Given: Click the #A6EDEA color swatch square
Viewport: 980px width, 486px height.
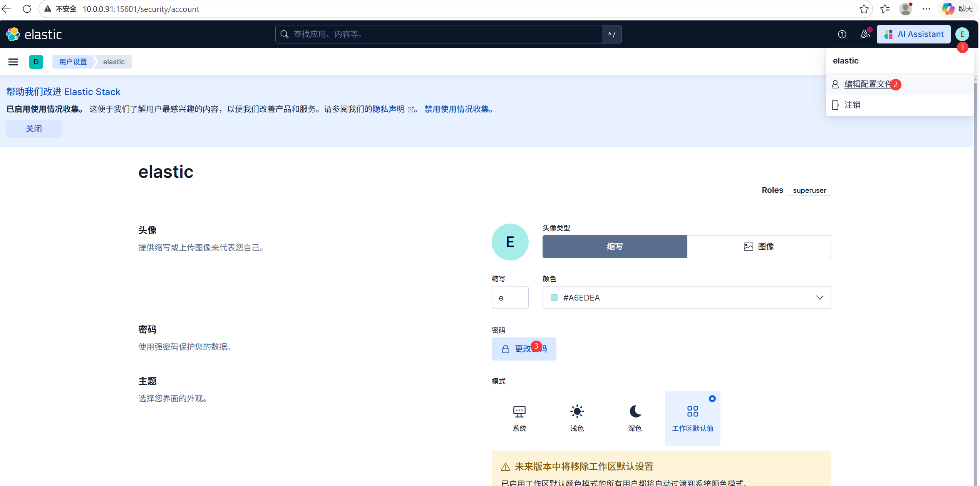Looking at the screenshot, I should point(554,297).
